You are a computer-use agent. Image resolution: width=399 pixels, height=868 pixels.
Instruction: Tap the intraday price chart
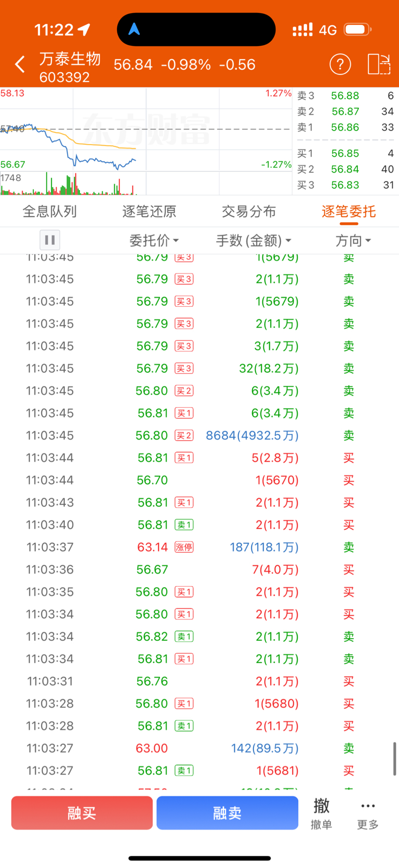click(146, 129)
